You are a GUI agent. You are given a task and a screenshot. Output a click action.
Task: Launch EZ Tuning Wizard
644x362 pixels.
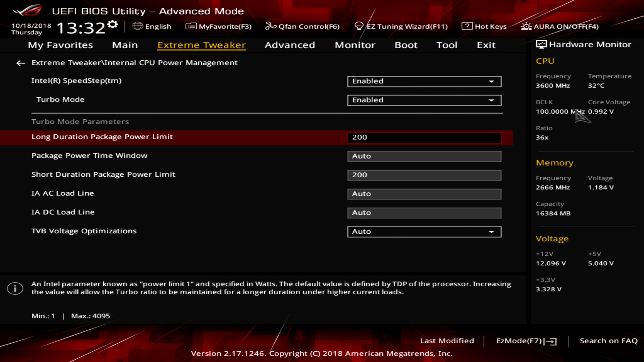(404, 26)
